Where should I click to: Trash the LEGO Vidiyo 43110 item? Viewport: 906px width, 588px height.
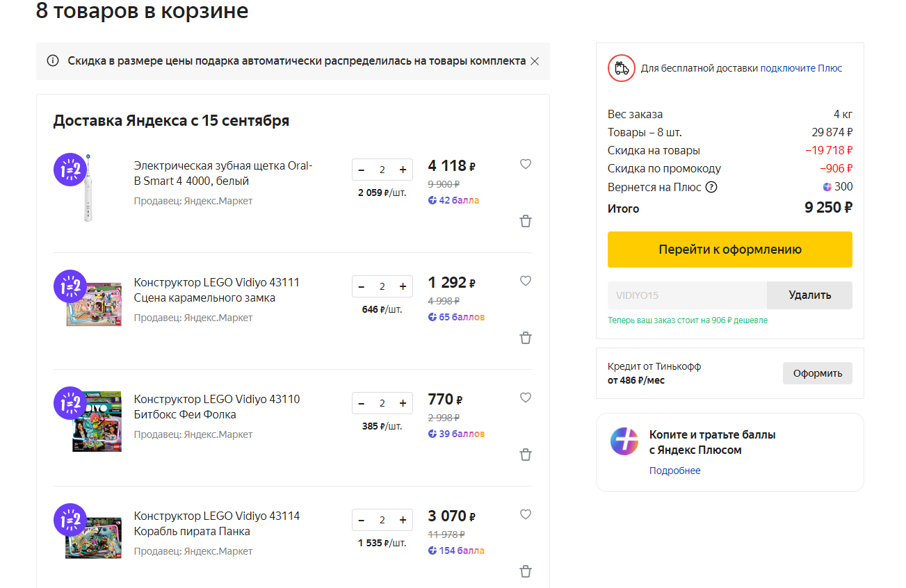click(526, 455)
